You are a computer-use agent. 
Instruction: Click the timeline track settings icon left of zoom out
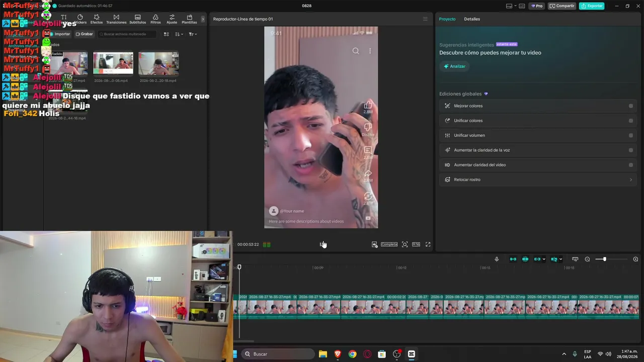click(x=575, y=259)
